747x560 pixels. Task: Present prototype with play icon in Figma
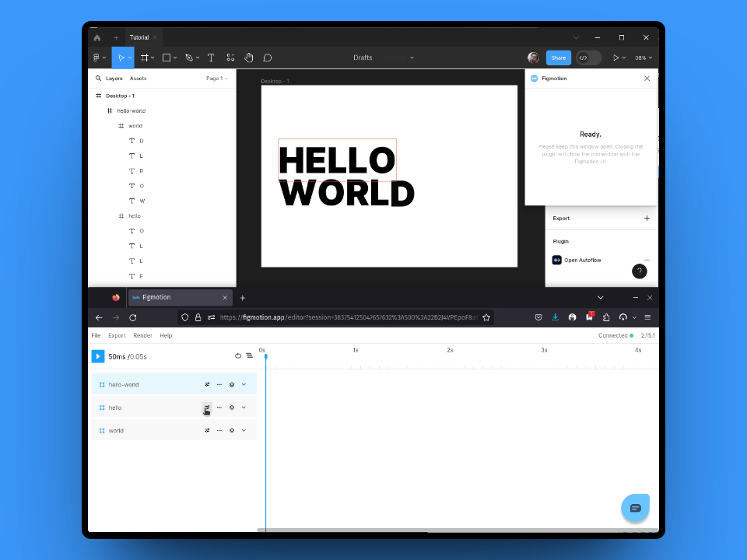click(616, 58)
